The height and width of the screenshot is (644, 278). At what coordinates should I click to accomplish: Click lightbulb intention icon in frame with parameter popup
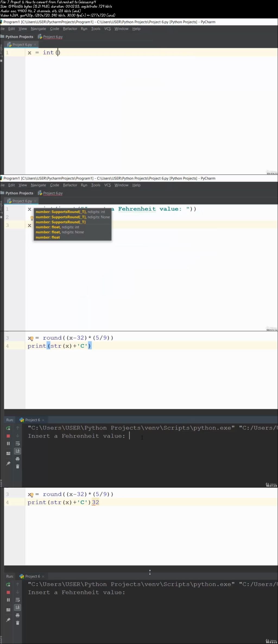pos(32,218)
